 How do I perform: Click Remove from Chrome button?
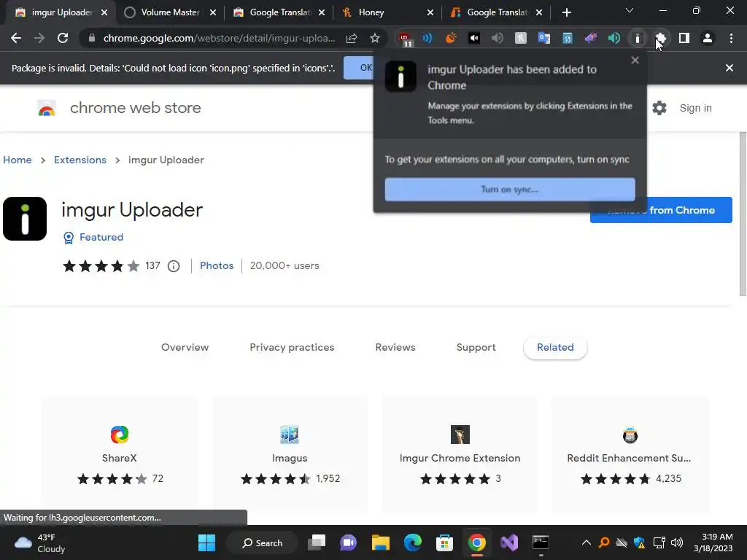661,210
